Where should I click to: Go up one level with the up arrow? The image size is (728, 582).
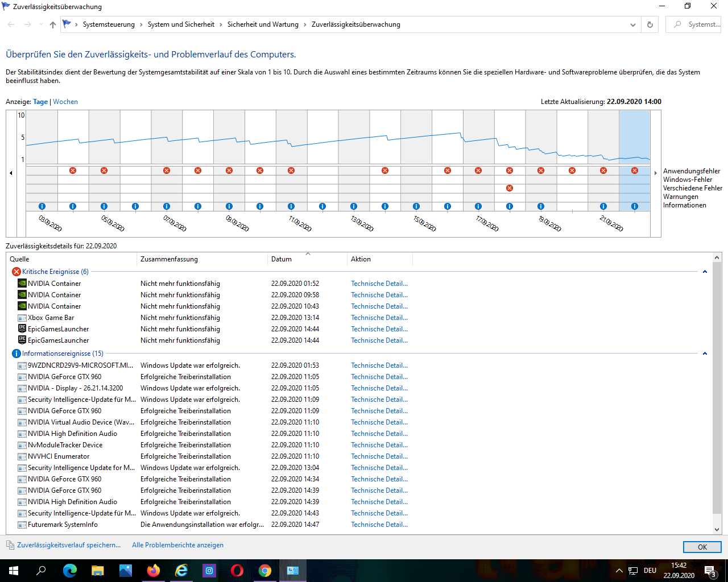click(x=53, y=24)
